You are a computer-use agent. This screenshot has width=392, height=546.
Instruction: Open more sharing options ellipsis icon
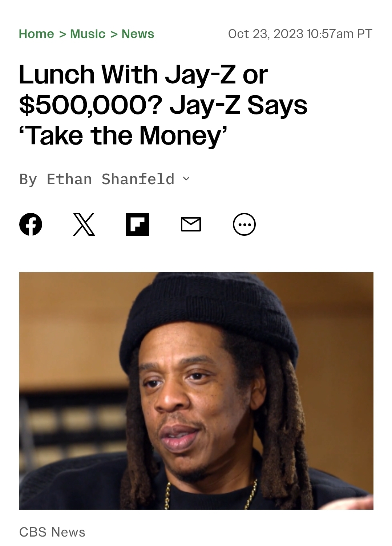coord(244,224)
